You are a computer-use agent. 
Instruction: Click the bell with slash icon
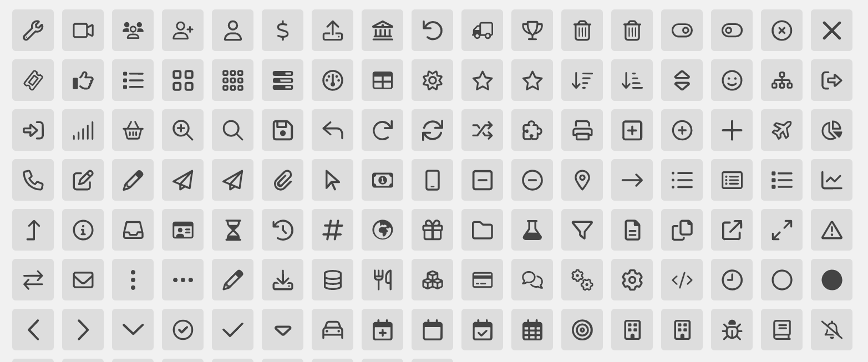point(832,330)
